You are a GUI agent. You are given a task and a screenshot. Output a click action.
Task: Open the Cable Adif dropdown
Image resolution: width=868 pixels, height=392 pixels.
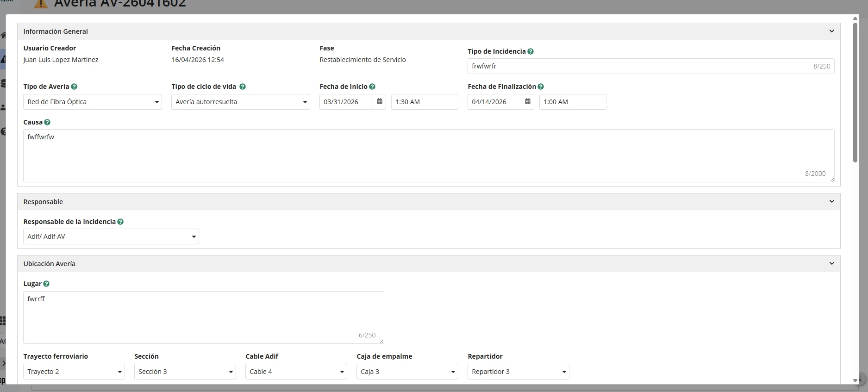click(x=296, y=372)
